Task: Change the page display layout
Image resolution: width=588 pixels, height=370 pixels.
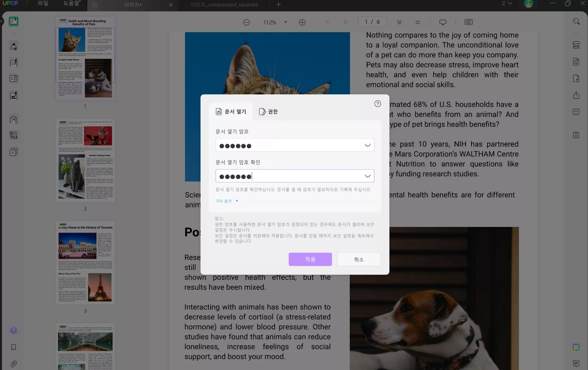Action: point(469,22)
